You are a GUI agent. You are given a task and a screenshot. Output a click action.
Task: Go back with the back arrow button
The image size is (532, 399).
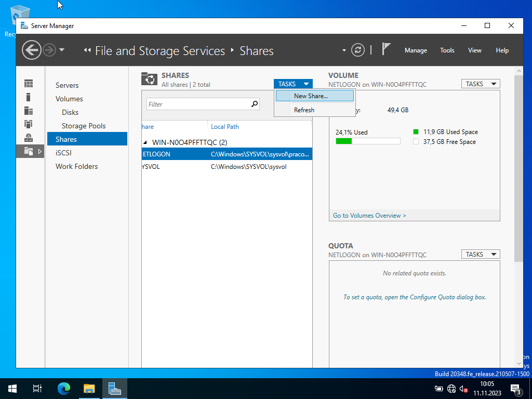pyautogui.click(x=32, y=50)
